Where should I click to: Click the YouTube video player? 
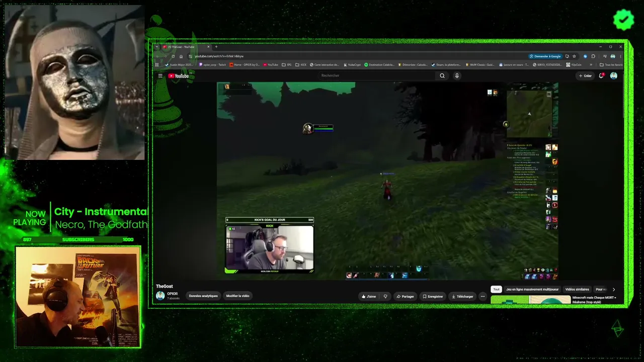(x=387, y=181)
